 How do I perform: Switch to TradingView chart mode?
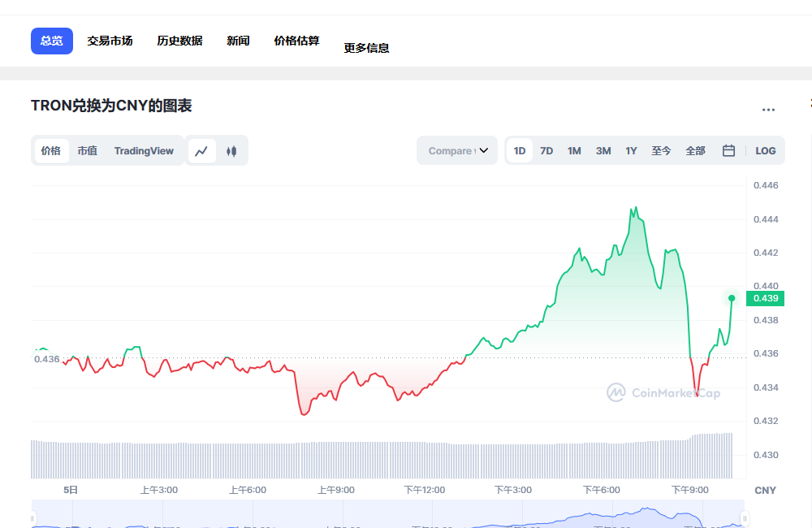(144, 151)
